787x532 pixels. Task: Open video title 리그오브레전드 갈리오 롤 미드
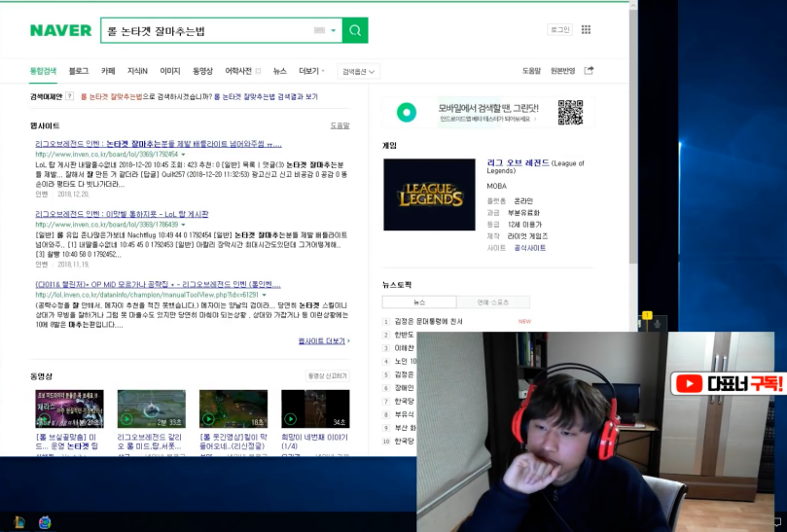point(149,442)
